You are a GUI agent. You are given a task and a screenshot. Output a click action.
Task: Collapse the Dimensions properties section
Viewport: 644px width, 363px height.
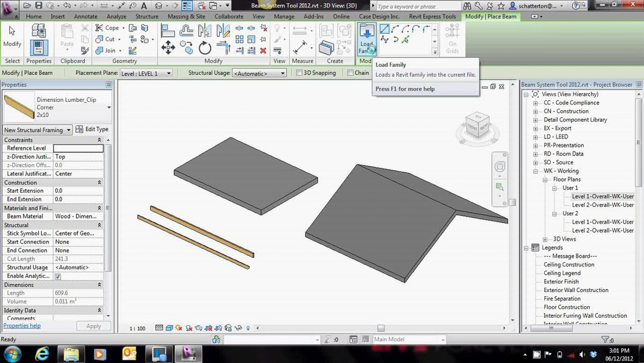(x=99, y=285)
